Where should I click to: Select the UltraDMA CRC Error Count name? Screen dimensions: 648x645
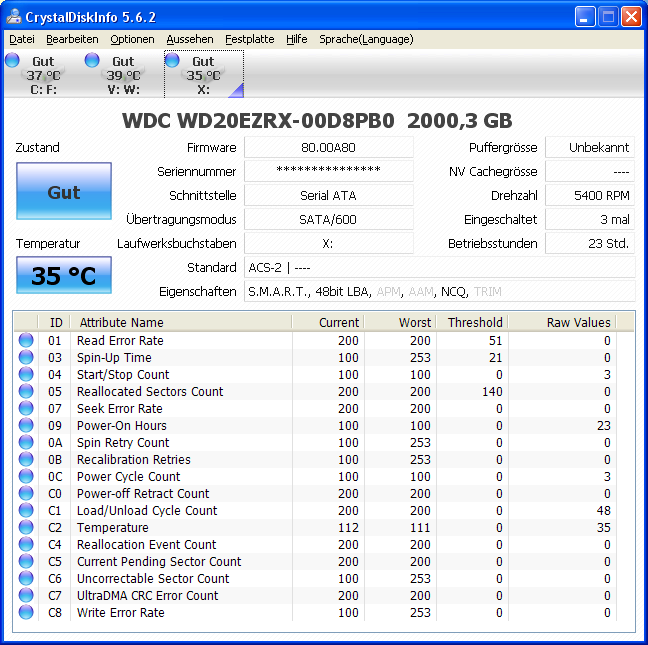(148, 595)
